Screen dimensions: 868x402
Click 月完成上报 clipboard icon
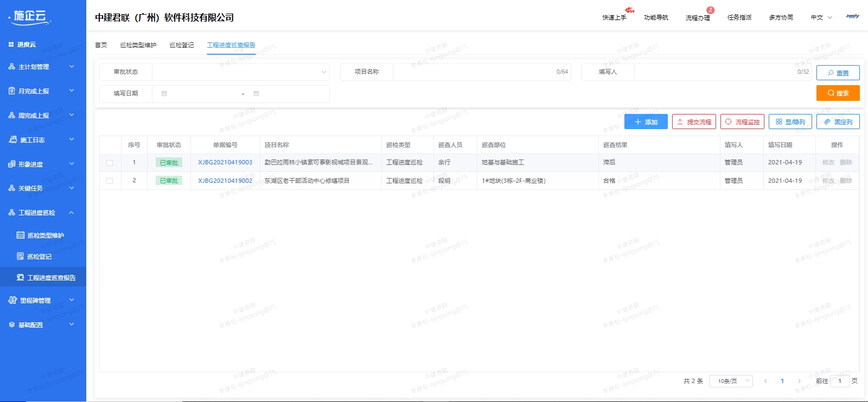12,91
